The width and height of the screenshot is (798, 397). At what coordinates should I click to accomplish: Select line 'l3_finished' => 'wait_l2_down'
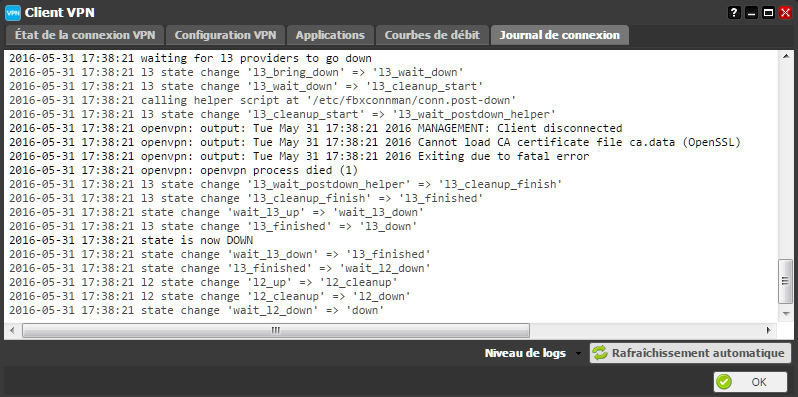220,268
